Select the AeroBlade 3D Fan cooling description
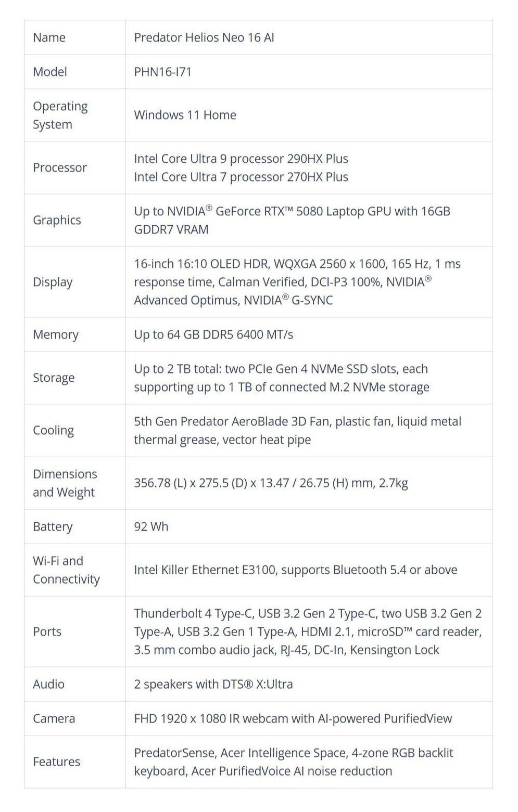518x812 pixels. 297,430
